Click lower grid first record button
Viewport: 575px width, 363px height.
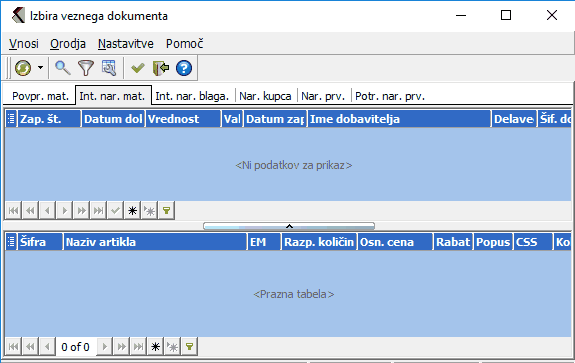pyautogui.click(x=14, y=346)
